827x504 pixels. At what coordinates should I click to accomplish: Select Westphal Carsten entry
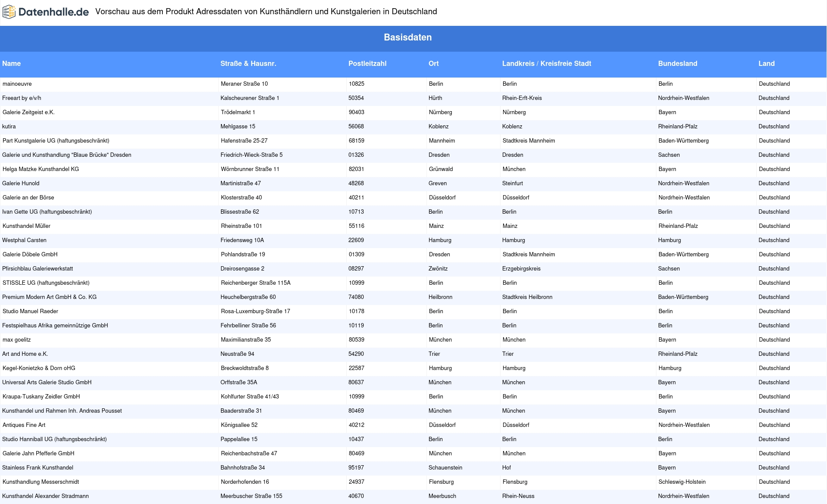coord(24,240)
